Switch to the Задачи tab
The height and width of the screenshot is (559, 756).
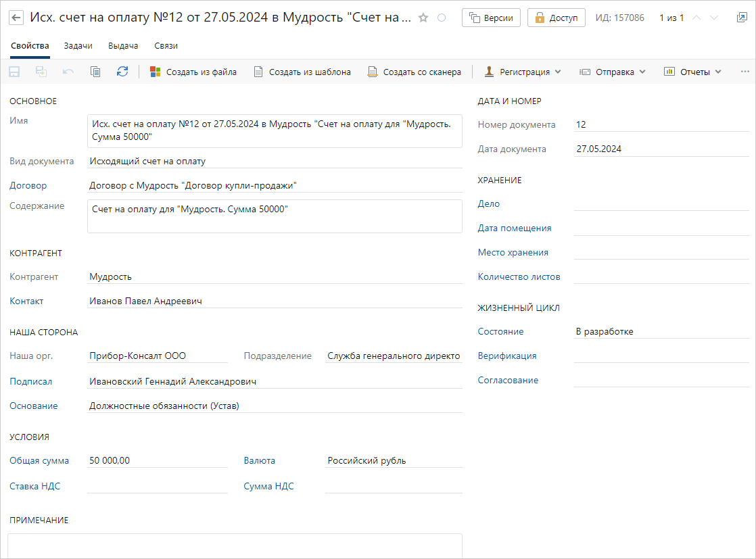[x=78, y=46]
